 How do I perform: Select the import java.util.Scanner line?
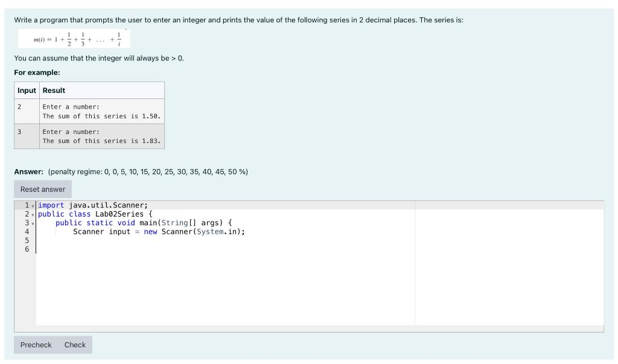click(92, 205)
